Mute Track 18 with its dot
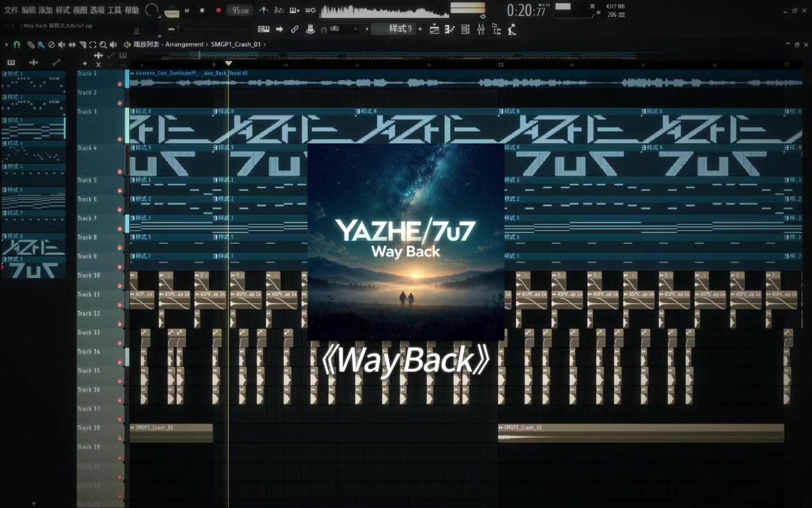Viewport: 812px width, 508px height. pos(119,438)
